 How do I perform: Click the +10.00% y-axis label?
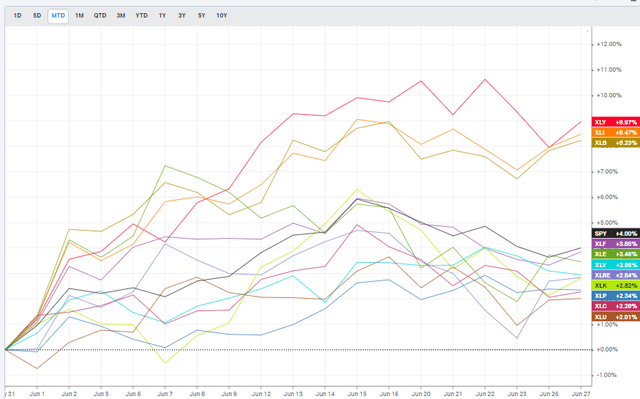point(609,95)
